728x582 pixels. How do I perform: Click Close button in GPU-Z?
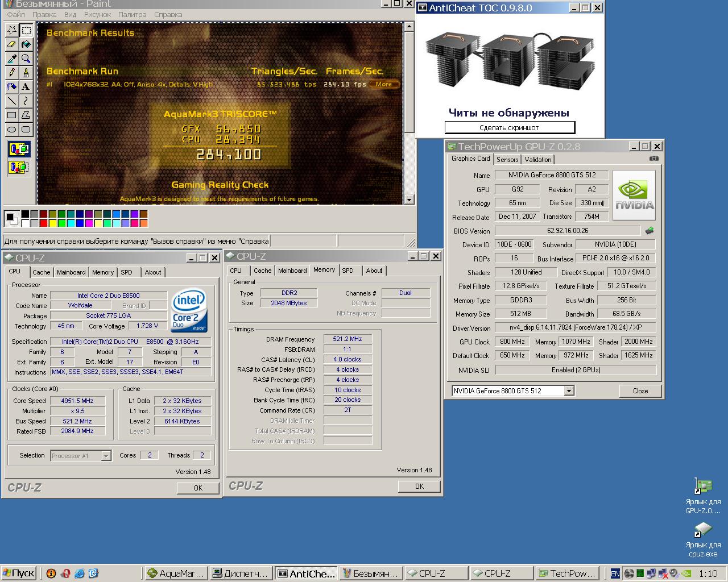pyautogui.click(x=640, y=391)
